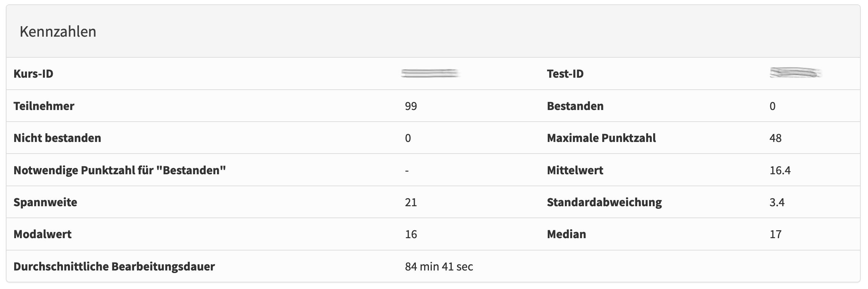
Task: Click the Standardabweichung value 3.4
Action: point(777,202)
